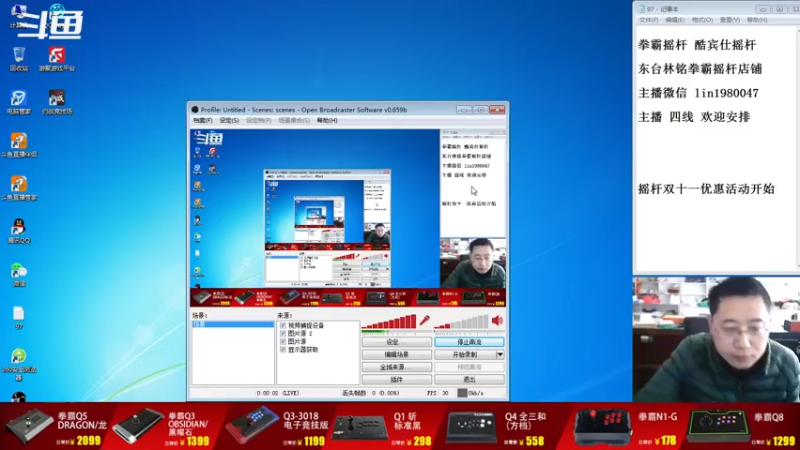Toggle the 显示器获取 source checkbox

283,350
